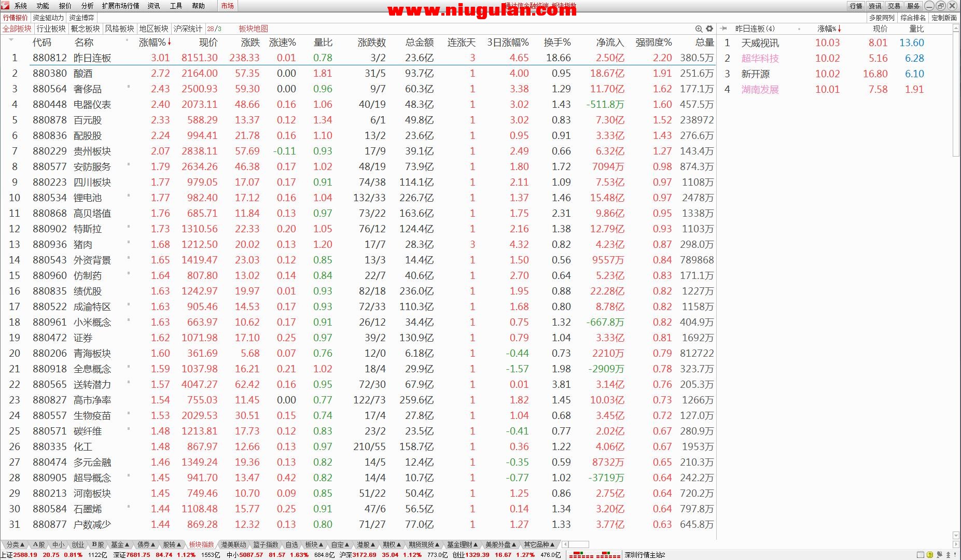Click the application logo icon in the title bar
The width and height of the screenshot is (961, 560).
pos(5,6)
